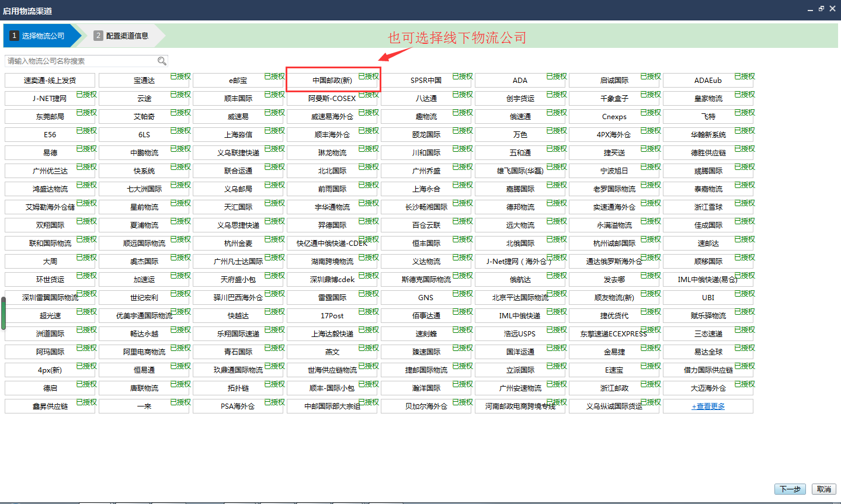Close the 启用物流渠道 dialog
The image size is (841, 504).
(x=832, y=9)
